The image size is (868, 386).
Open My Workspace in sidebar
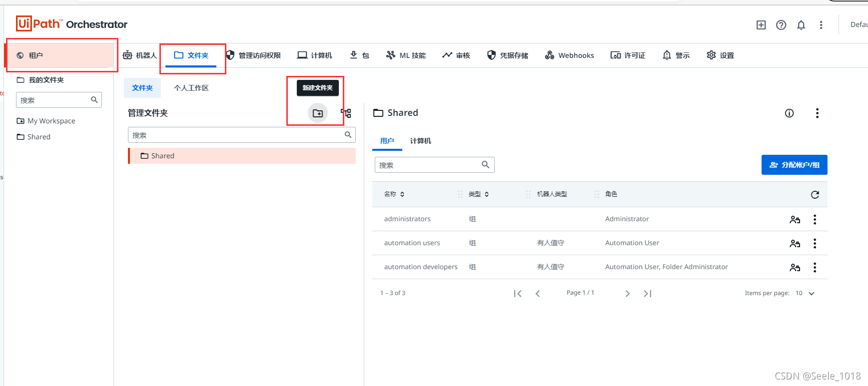click(x=46, y=121)
